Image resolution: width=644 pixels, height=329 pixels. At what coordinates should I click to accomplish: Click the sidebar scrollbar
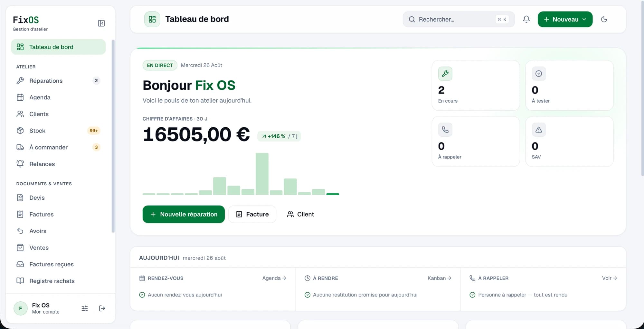coord(113,136)
